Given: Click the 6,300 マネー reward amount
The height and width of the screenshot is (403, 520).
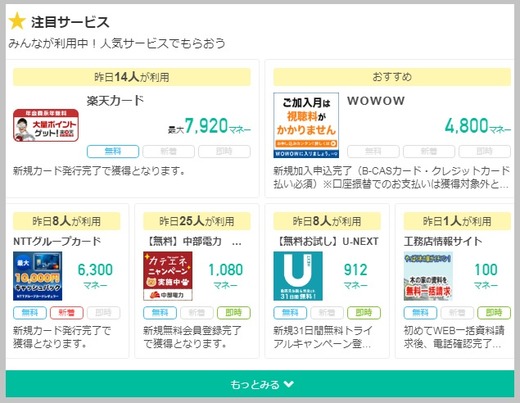Looking at the screenshot, I should tap(95, 276).
